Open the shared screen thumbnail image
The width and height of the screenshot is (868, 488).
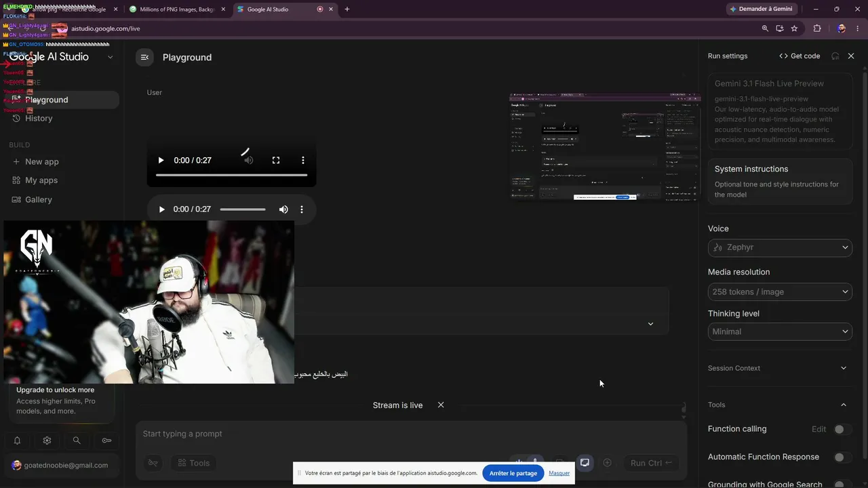(x=604, y=148)
